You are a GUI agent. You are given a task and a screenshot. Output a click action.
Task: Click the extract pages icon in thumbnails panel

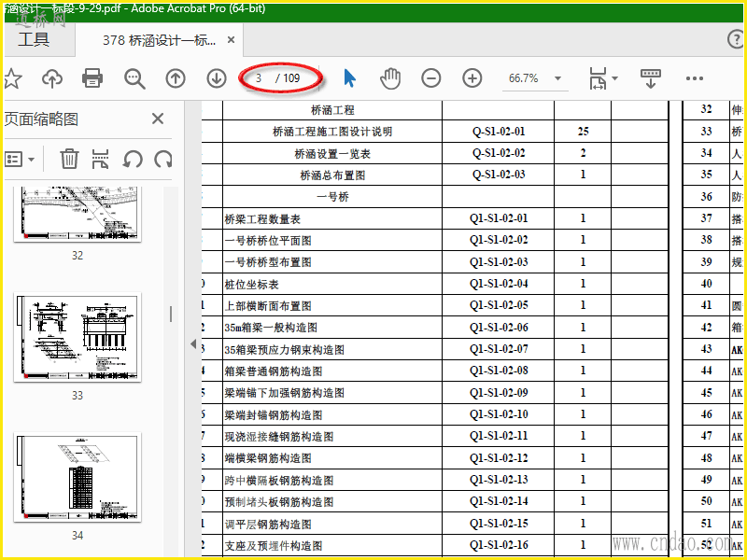coord(101,159)
